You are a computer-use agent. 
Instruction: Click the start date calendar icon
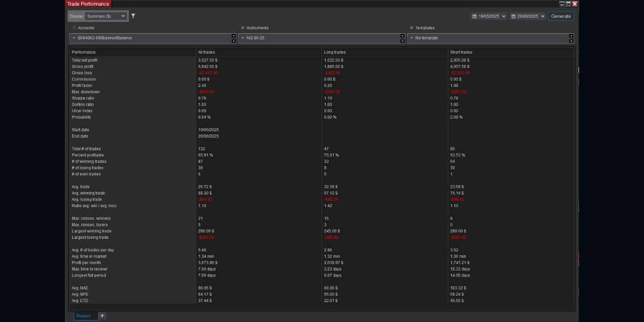pos(474,16)
